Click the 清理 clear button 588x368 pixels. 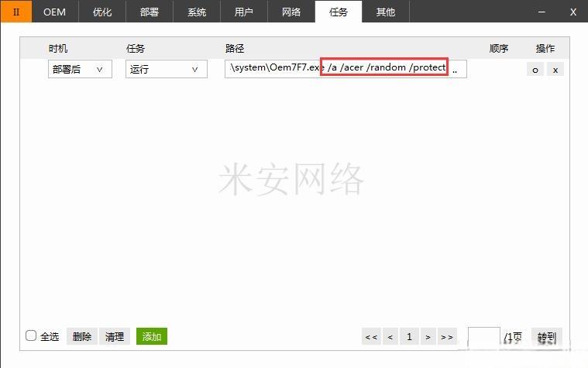coord(115,336)
